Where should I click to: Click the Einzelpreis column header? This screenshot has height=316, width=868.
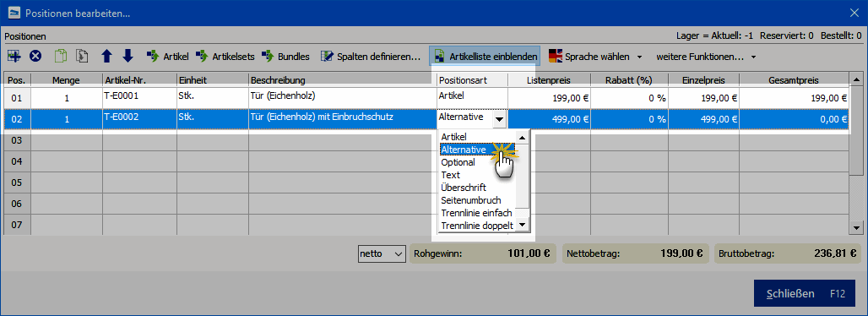(x=703, y=81)
